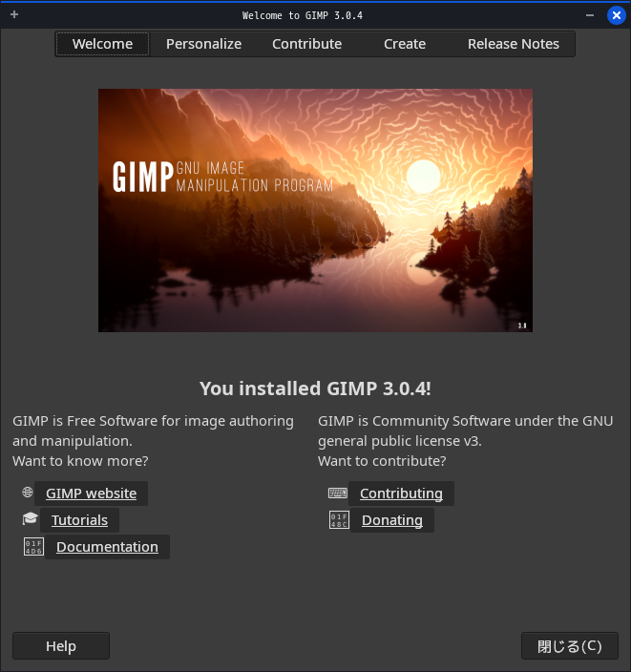Viewport: 631px width, 672px height.
Task: Click the 閉じる(C) close button
Action: pyautogui.click(x=570, y=645)
